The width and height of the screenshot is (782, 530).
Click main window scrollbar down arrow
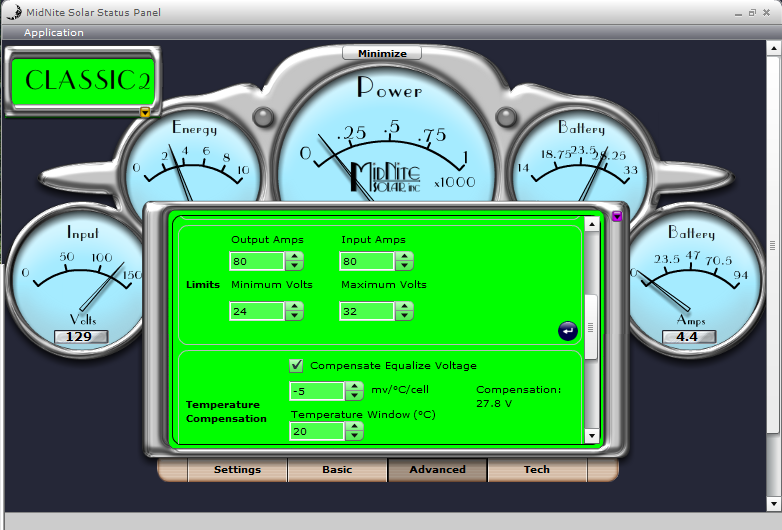click(774, 503)
